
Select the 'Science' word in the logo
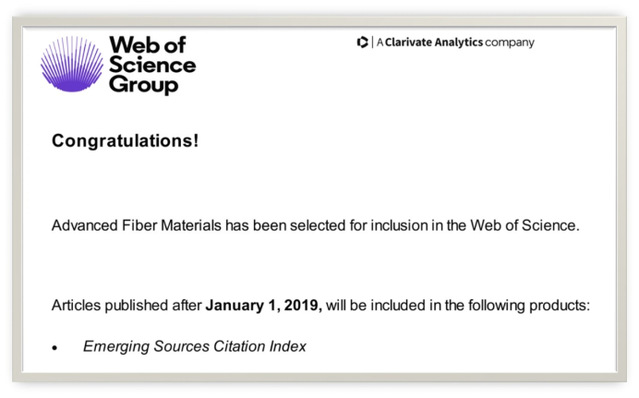(152, 65)
